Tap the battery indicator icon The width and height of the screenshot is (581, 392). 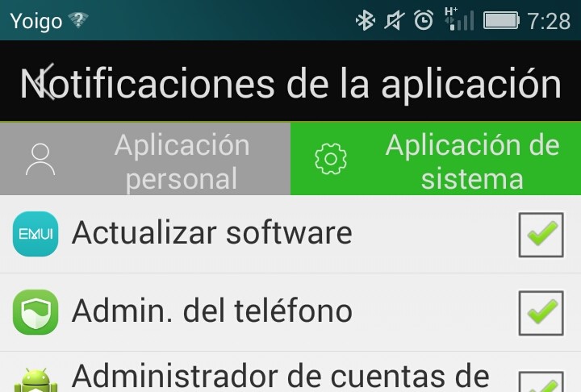501,20
